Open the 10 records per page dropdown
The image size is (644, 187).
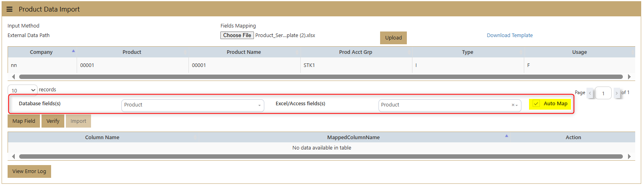tap(22, 90)
